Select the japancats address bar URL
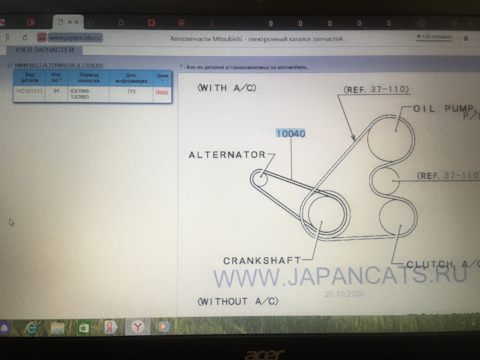The width and height of the screenshot is (480, 360). [x=76, y=37]
